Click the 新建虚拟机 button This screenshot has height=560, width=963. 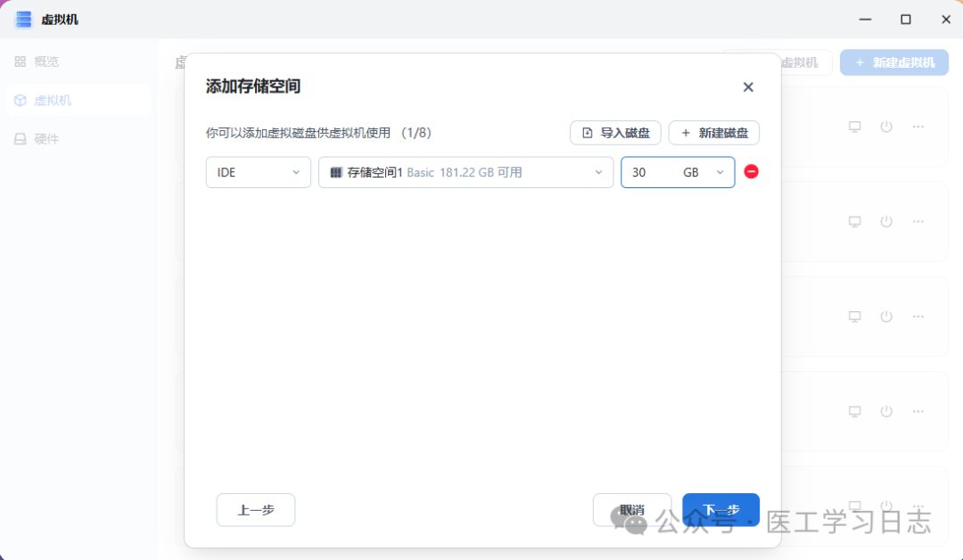pyautogui.click(x=893, y=62)
